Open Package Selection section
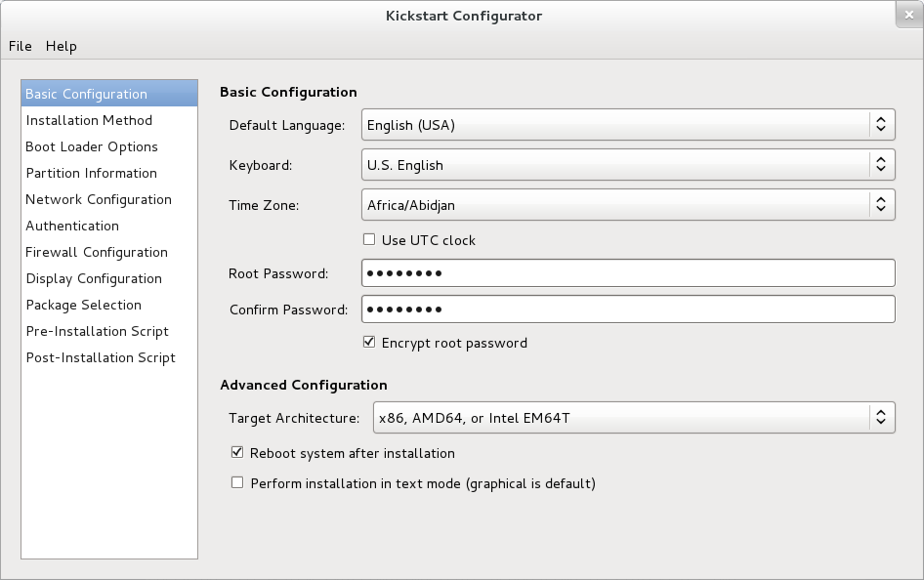924x580 pixels. click(x=83, y=305)
